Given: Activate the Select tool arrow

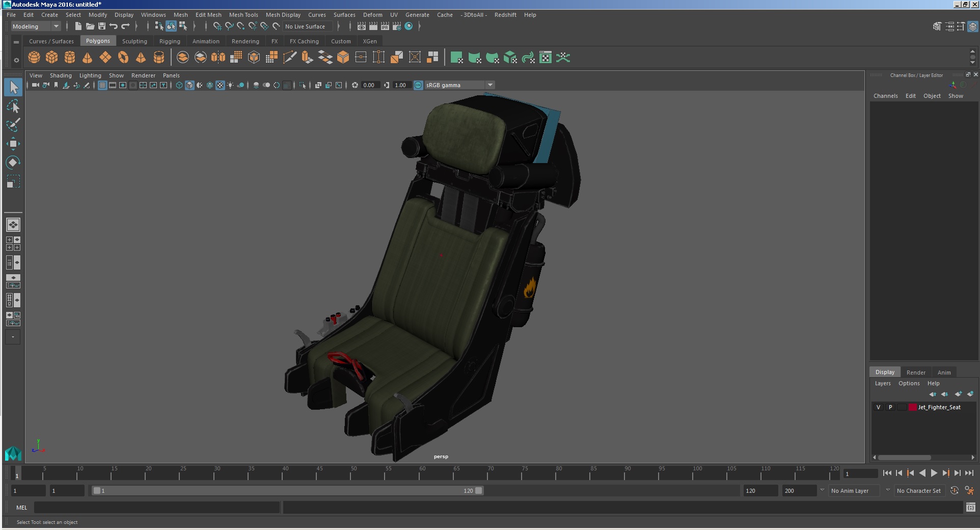Looking at the screenshot, I should pyautogui.click(x=13, y=87).
